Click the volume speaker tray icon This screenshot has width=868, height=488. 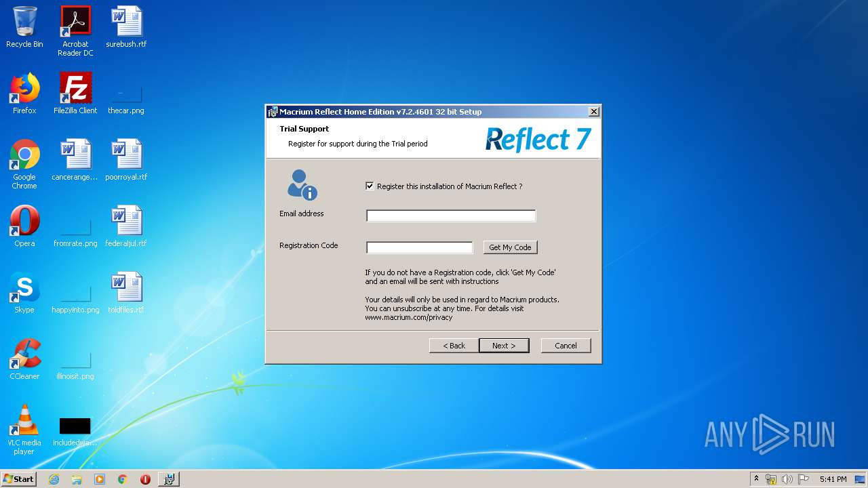point(787,479)
